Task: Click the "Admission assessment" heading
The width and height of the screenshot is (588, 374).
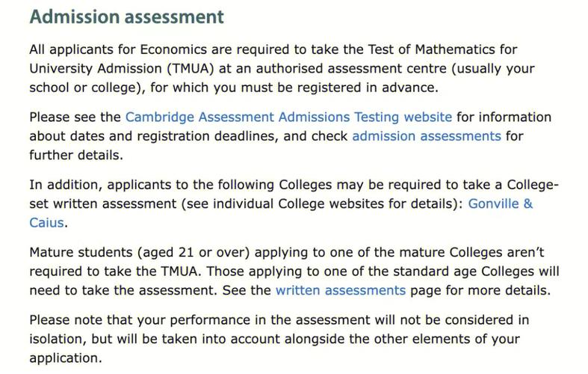Action: [x=126, y=16]
